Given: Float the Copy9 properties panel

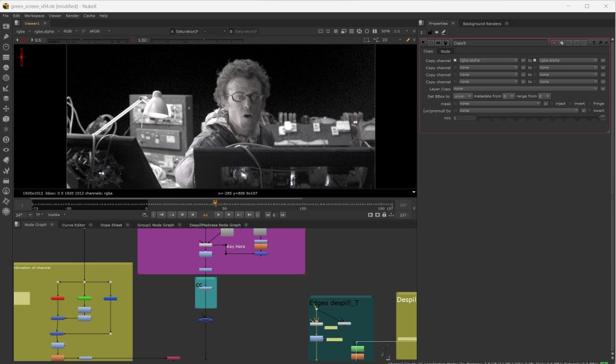Looking at the screenshot, I should pyautogui.click(x=600, y=43).
